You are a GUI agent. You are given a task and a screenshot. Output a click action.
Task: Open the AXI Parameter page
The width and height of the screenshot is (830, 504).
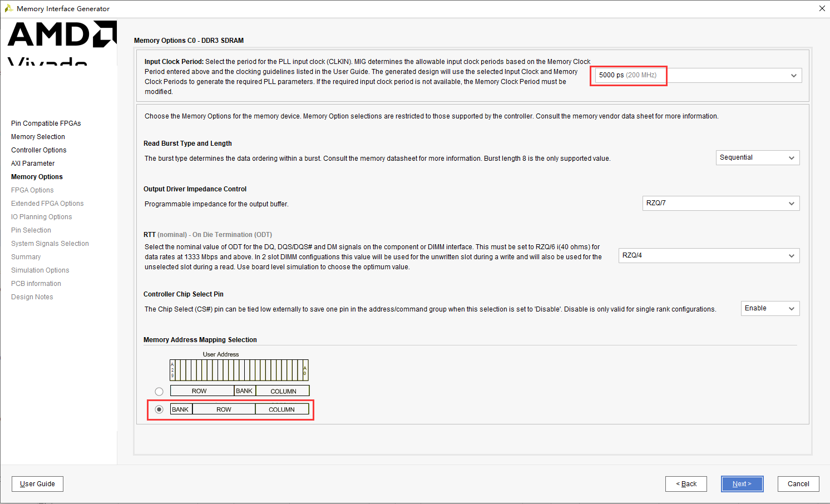coord(32,163)
